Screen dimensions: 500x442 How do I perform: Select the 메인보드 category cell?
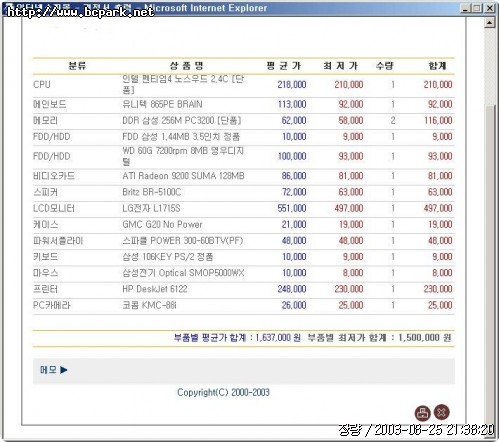[x=50, y=104]
